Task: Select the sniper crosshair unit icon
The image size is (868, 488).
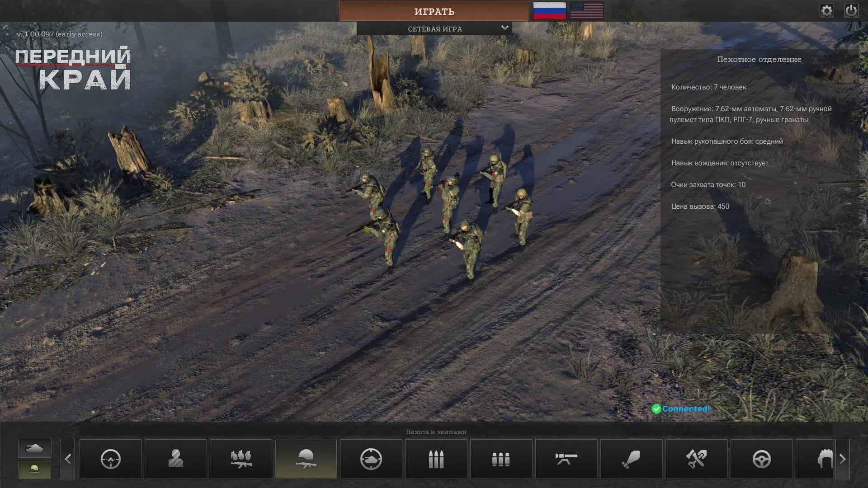Action: pos(111,459)
